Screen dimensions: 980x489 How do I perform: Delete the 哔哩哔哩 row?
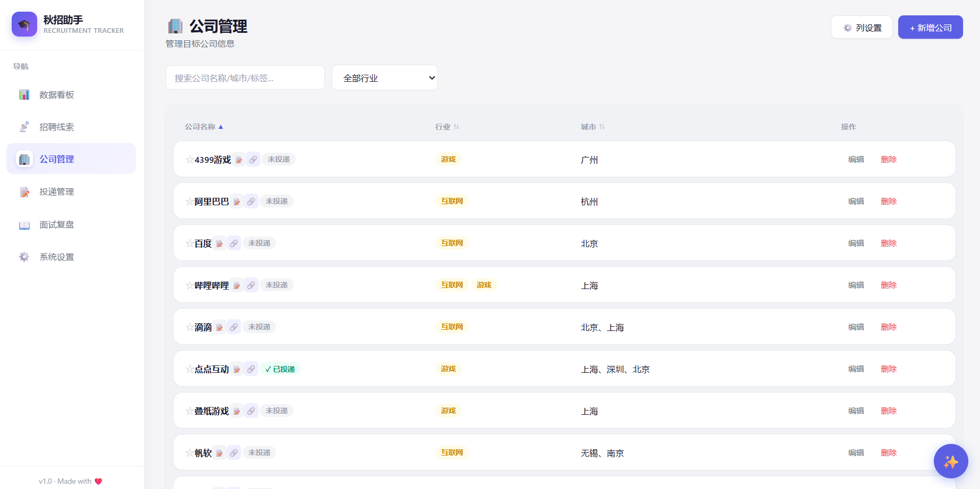click(889, 285)
